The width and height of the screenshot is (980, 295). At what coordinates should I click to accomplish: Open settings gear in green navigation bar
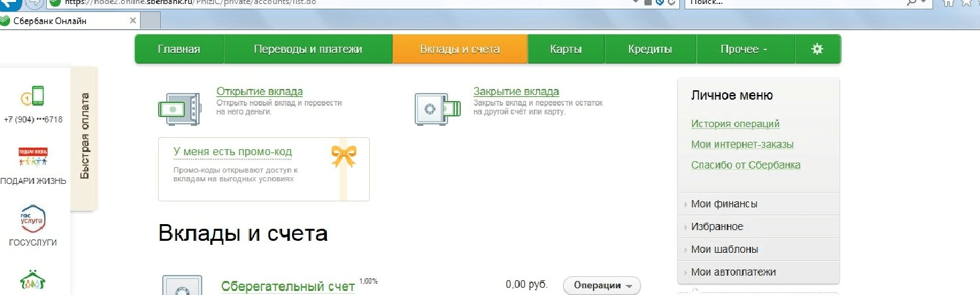tap(817, 50)
